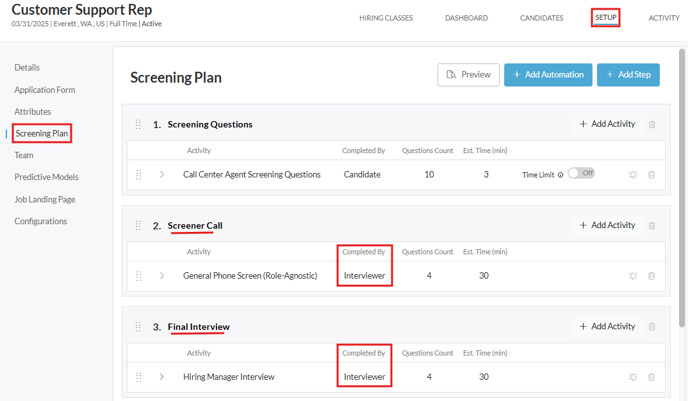
Task: Expand the Hiring Manager Interview activity
Action: (162, 377)
